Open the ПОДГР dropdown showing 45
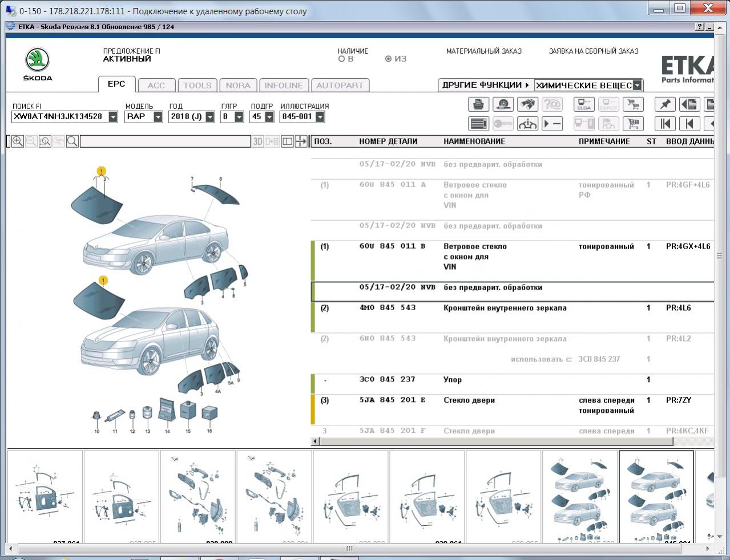The height and width of the screenshot is (560, 730). pyautogui.click(x=269, y=117)
